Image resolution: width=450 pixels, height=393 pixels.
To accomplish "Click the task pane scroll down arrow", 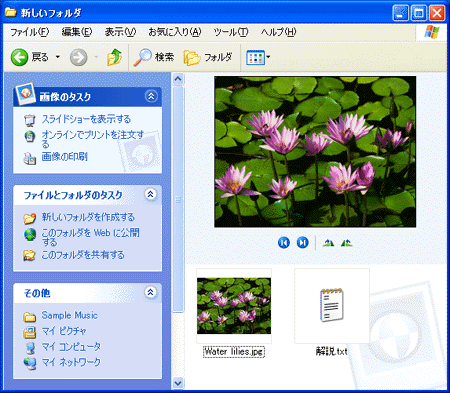I will [x=178, y=383].
